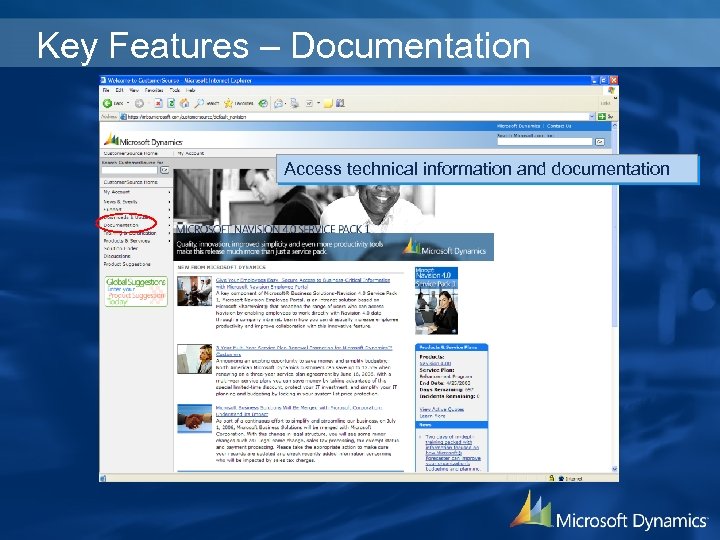Click the Navision product link under Products
The height and width of the screenshot is (540, 720).
point(435,363)
